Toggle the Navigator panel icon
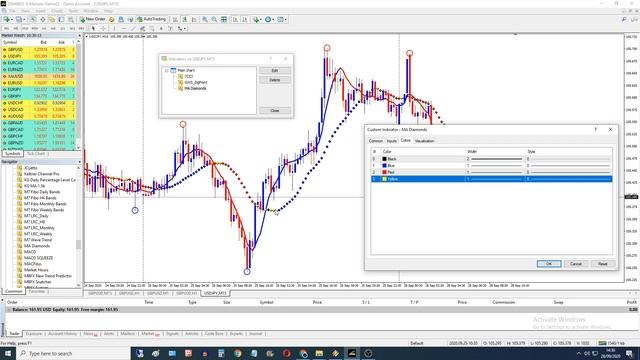 point(52,19)
